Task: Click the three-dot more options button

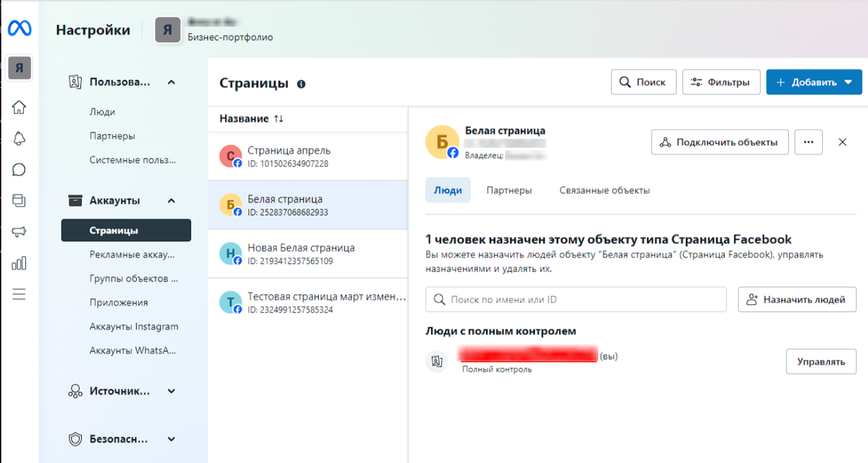Action: click(808, 142)
